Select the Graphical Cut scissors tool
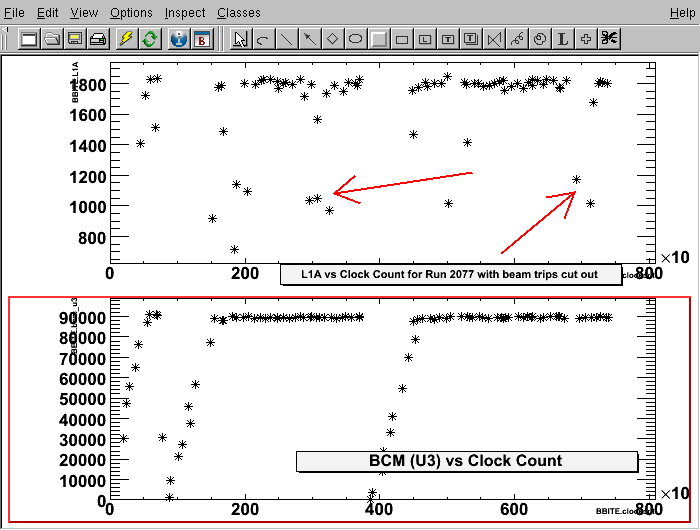The width and height of the screenshot is (700, 530). pos(609,39)
